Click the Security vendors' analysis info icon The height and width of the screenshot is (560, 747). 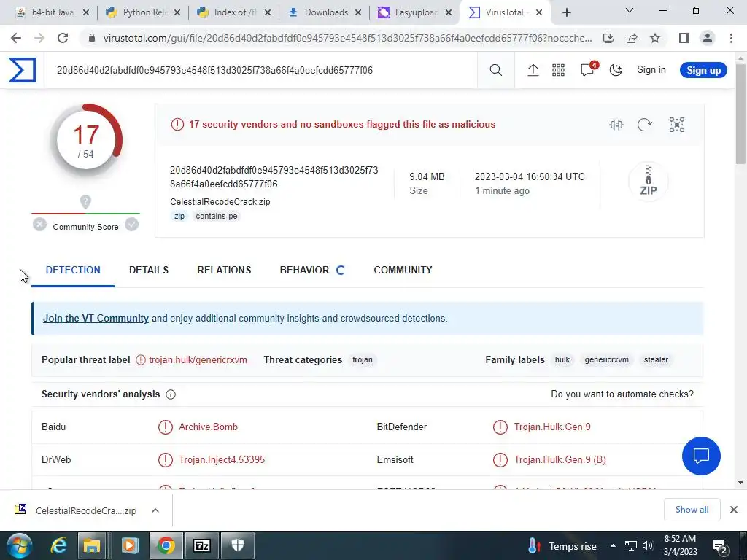pyautogui.click(x=171, y=394)
